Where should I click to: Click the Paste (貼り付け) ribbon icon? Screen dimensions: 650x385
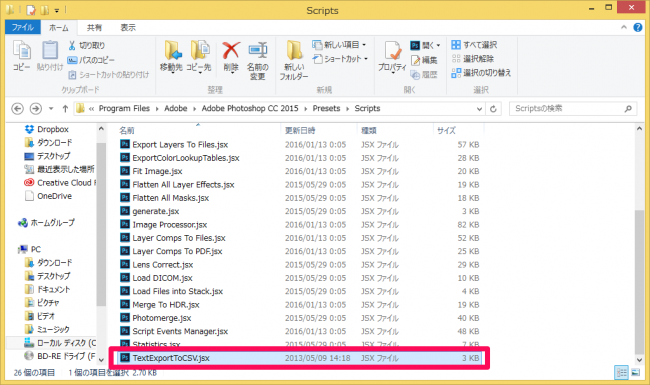pos(50,56)
